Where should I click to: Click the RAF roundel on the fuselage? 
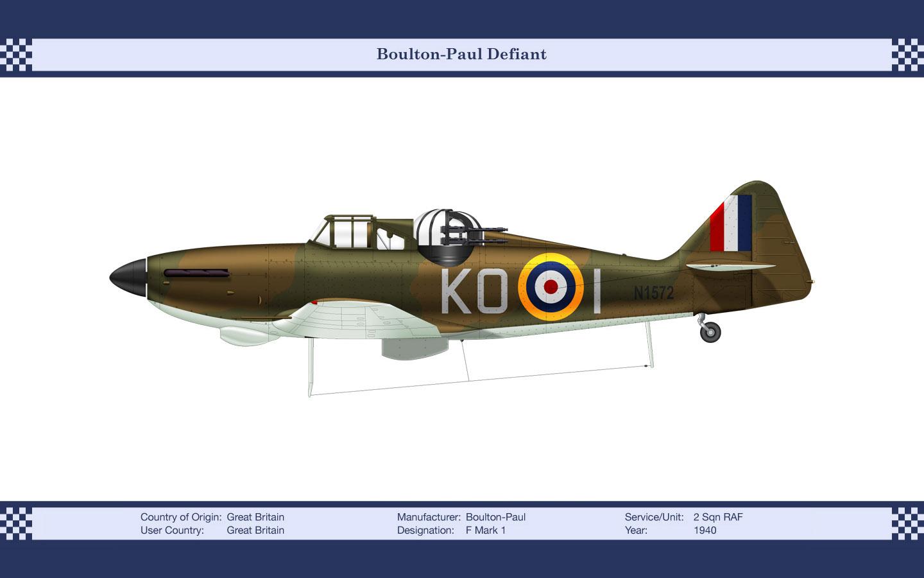[x=551, y=287]
